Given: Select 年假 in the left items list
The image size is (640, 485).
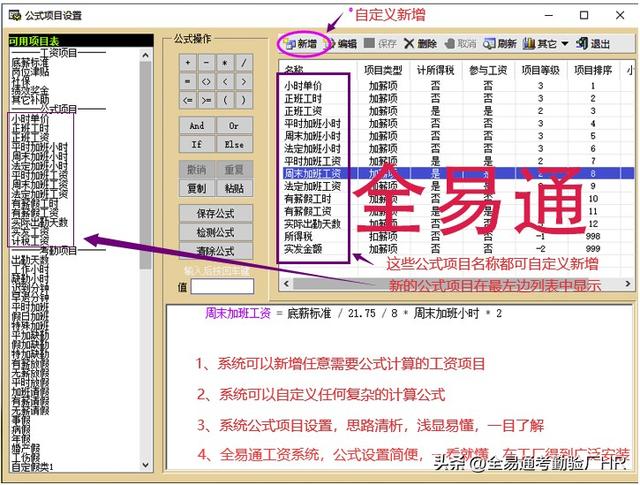Looking at the screenshot, I should [x=20, y=438].
